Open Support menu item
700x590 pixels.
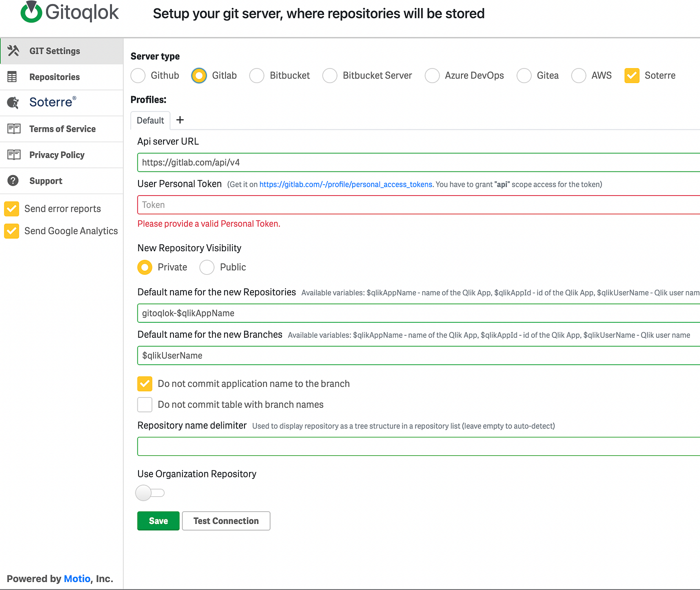coord(61,181)
